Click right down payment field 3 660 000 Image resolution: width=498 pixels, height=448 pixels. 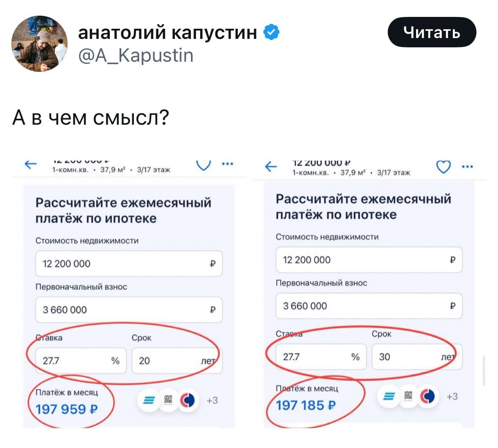(x=369, y=306)
